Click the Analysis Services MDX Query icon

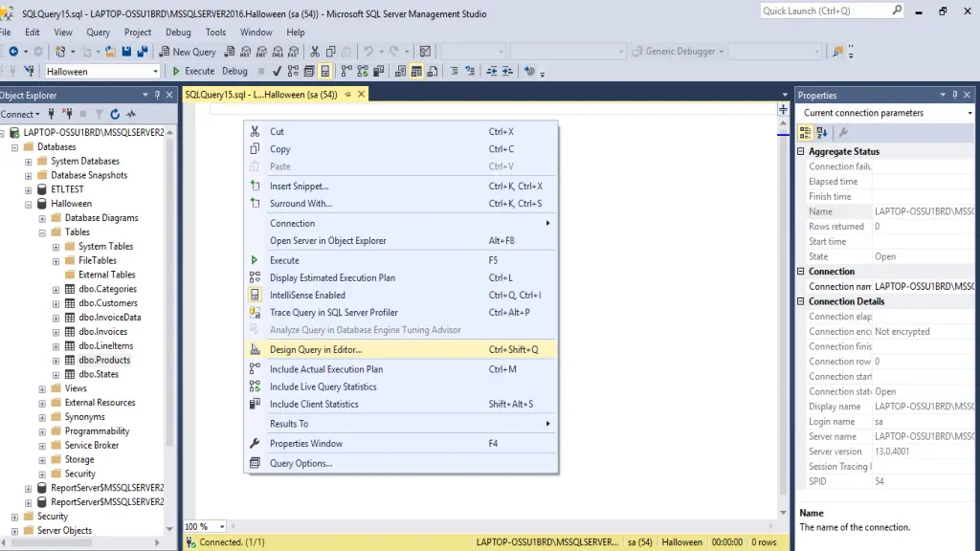246,52
